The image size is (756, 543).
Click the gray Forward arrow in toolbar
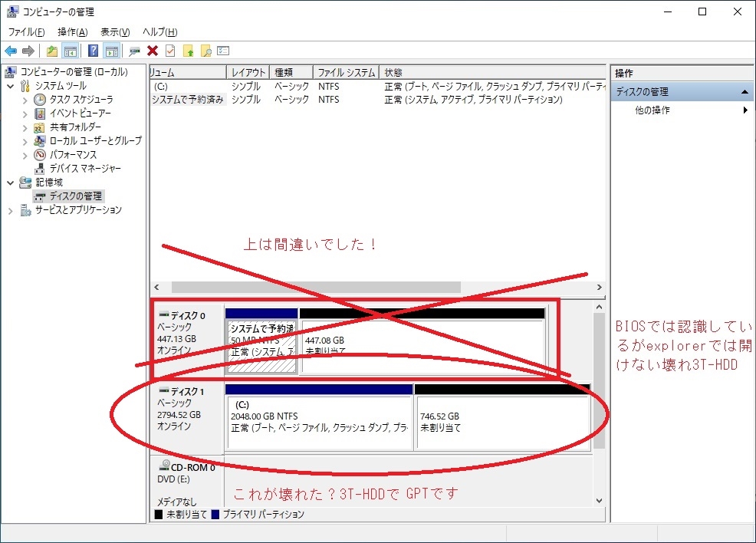pyautogui.click(x=28, y=51)
